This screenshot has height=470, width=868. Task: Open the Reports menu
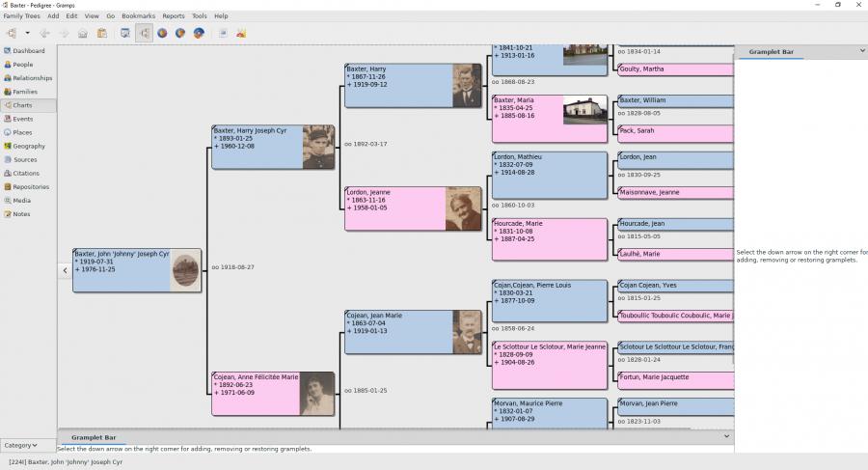click(x=174, y=16)
